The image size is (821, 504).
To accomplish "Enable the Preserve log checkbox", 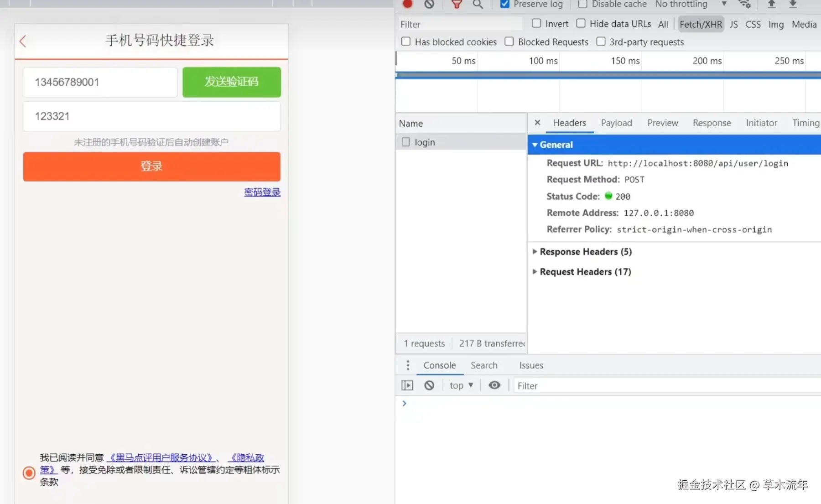I will (504, 4).
